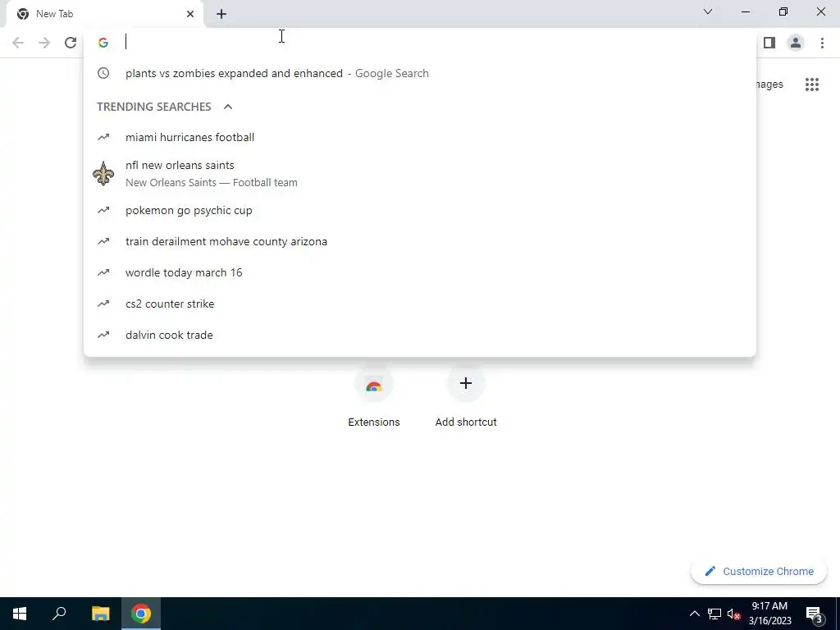
Task: Open the Extensions shortcut
Action: 374,396
